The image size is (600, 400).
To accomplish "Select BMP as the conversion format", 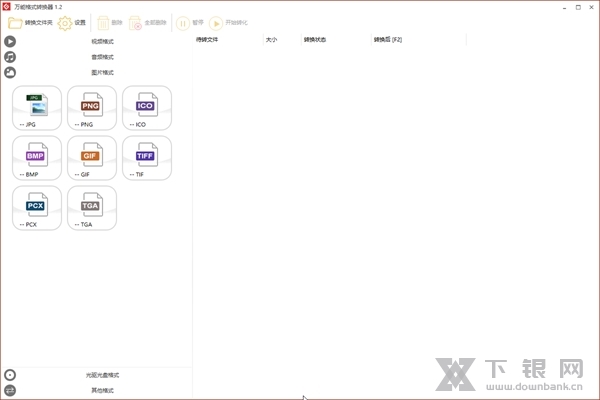I will pyautogui.click(x=37, y=158).
